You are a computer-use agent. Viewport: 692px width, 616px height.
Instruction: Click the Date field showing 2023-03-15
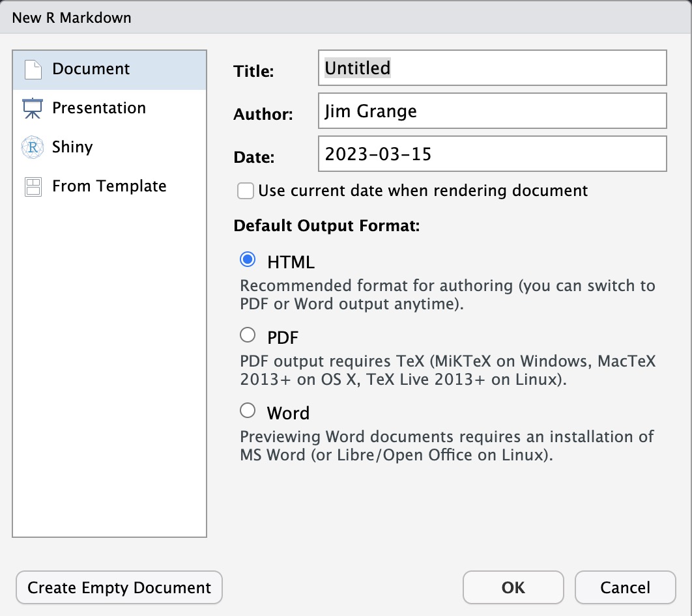491,154
